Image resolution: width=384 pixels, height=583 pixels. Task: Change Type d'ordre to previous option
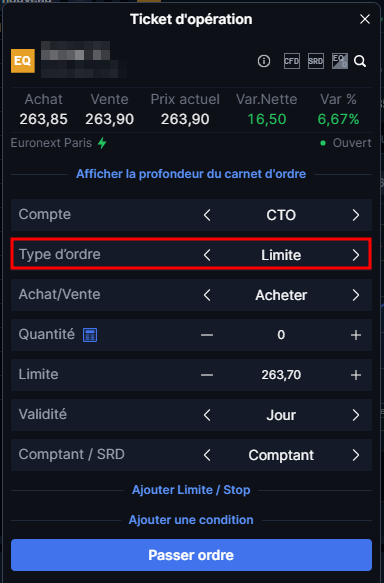pos(207,255)
